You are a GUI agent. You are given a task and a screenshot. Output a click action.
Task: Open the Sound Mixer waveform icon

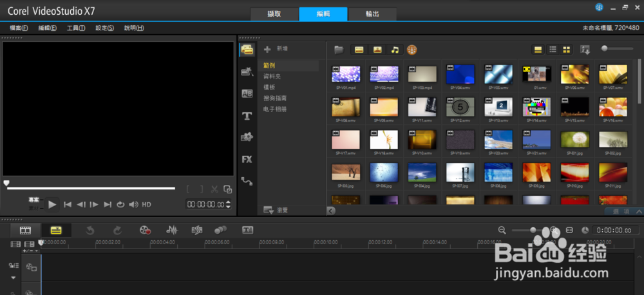pyautogui.click(x=172, y=230)
